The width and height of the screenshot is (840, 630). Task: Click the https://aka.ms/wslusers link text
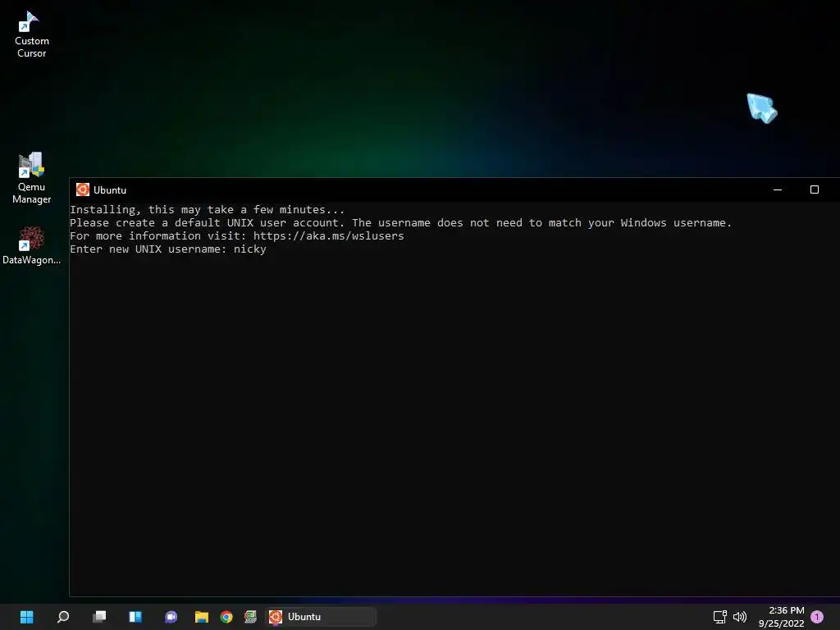pos(328,235)
